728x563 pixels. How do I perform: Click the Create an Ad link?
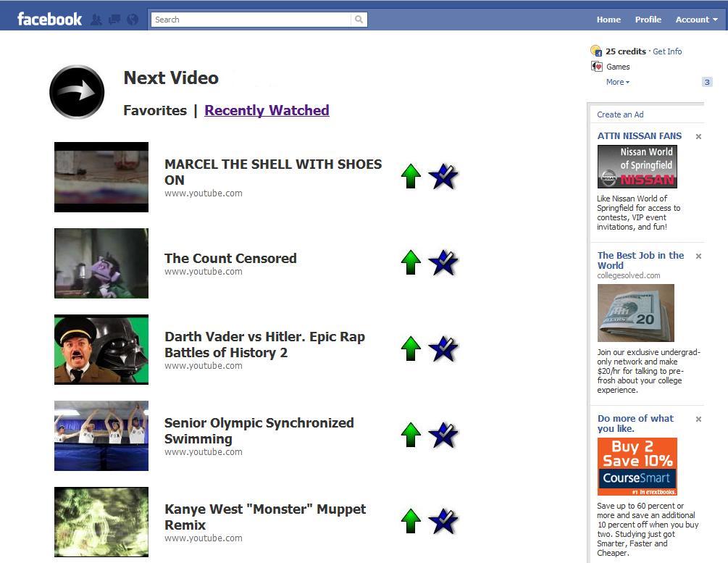[x=620, y=114]
